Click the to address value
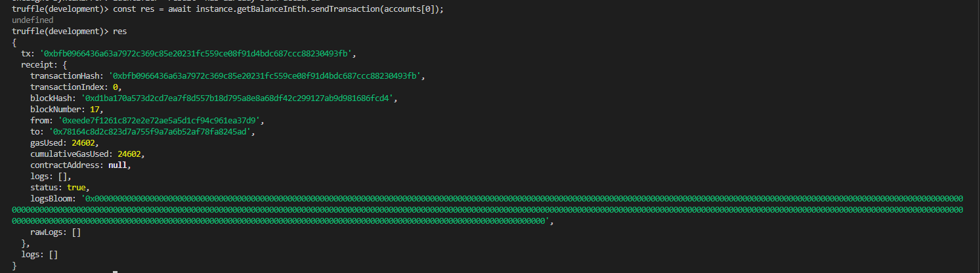The width and height of the screenshot is (980, 273). click(x=151, y=132)
